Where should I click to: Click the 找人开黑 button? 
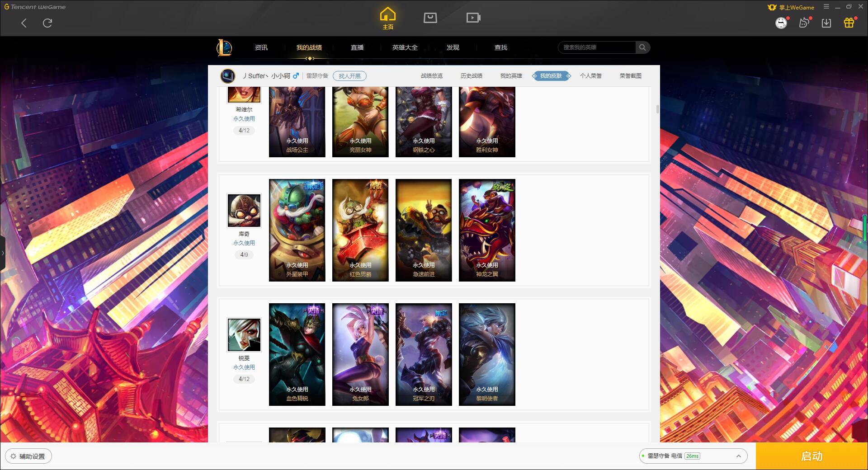[x=349, y=76]
